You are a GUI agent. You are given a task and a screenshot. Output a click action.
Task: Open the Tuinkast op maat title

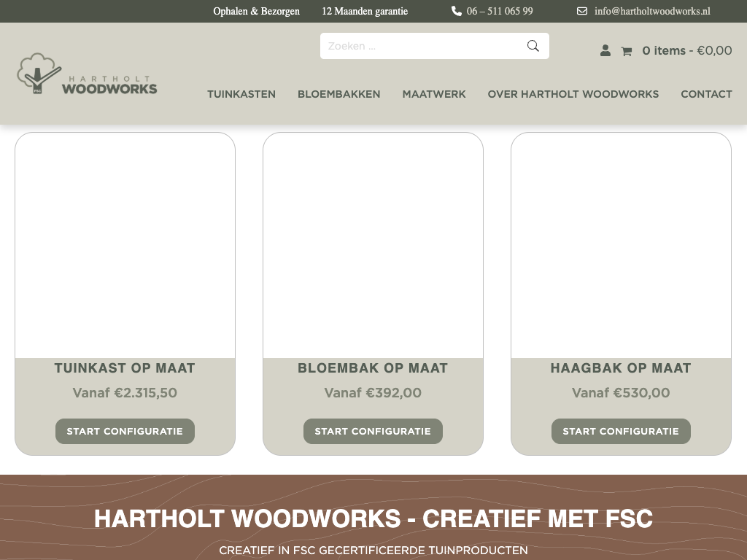point(125,368)
